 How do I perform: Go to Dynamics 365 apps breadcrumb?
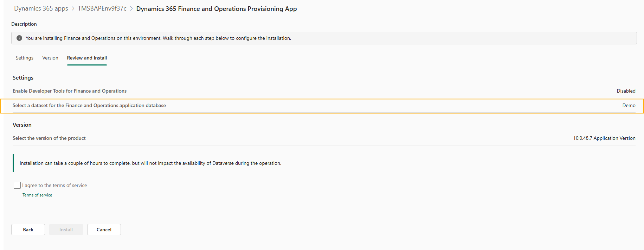(x=41, y=8)
